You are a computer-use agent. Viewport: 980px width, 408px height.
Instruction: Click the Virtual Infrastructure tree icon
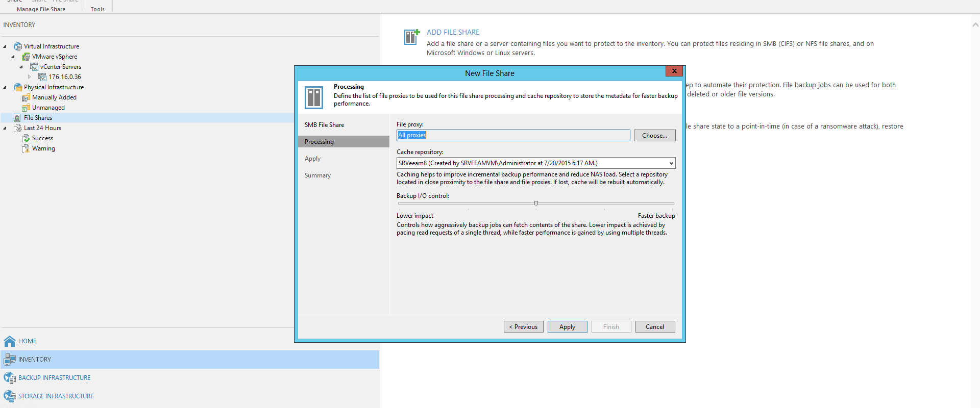[18, 46]
